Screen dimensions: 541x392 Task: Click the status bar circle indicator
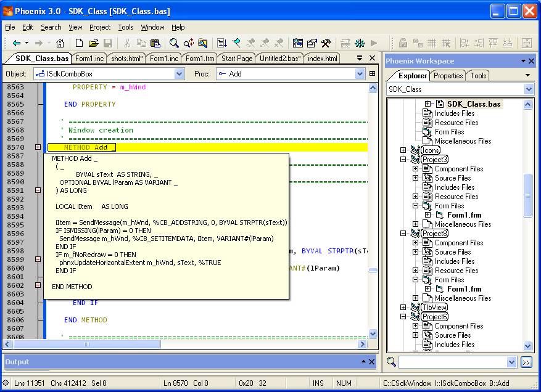tap(6, 383)
